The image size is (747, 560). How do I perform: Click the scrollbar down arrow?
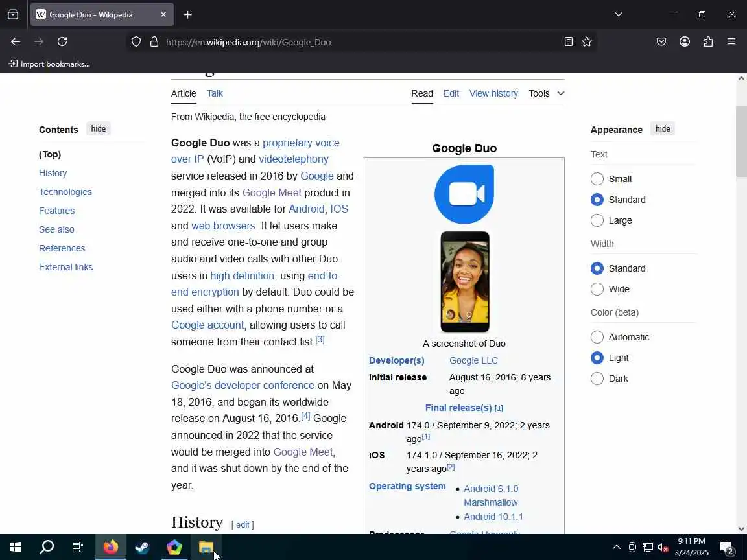741,529
